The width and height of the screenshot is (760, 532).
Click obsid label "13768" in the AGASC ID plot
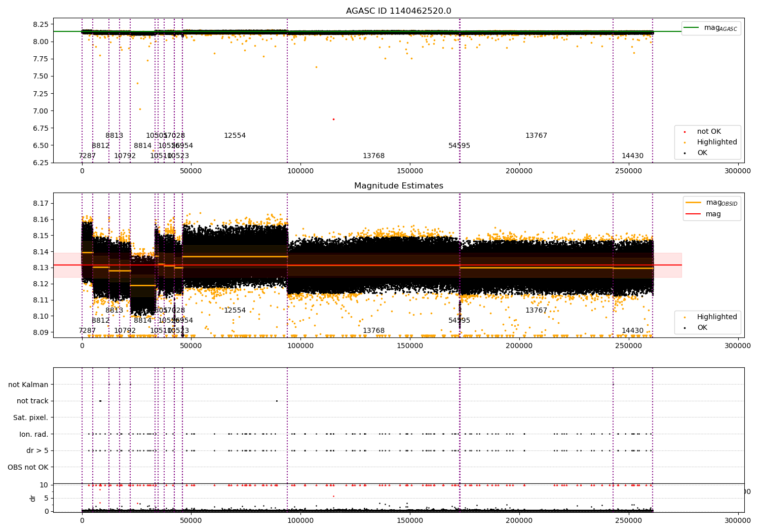click(373, 156)
